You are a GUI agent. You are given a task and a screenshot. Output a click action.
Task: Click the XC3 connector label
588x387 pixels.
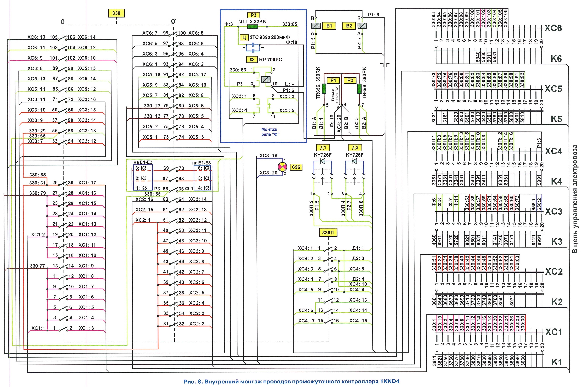[553, 212]
